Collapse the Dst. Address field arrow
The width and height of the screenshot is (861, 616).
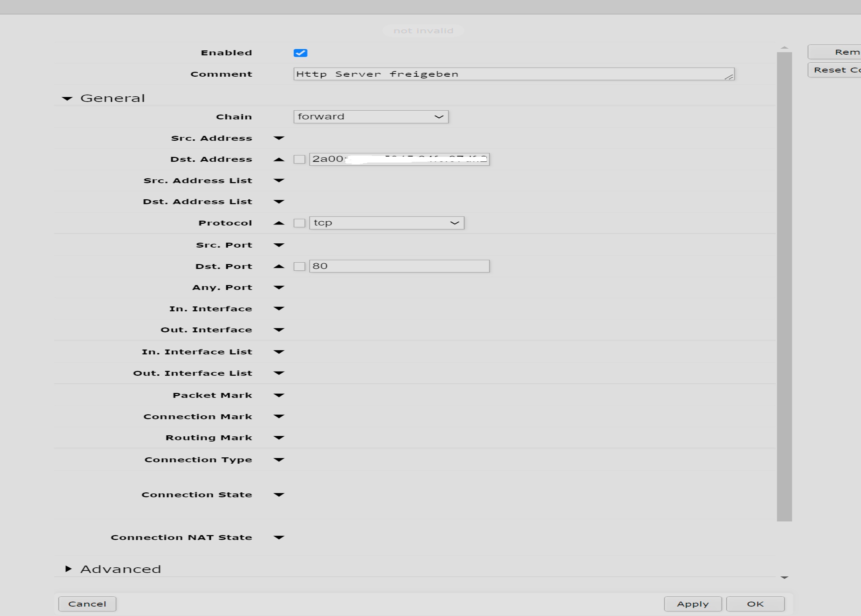point(279,159)
